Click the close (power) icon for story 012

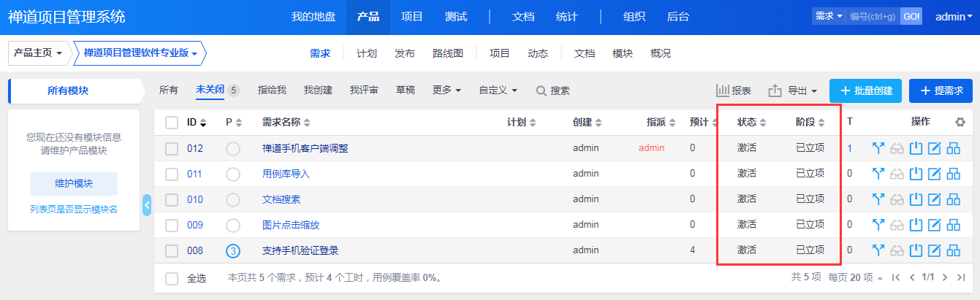click(x=916, y=148)
